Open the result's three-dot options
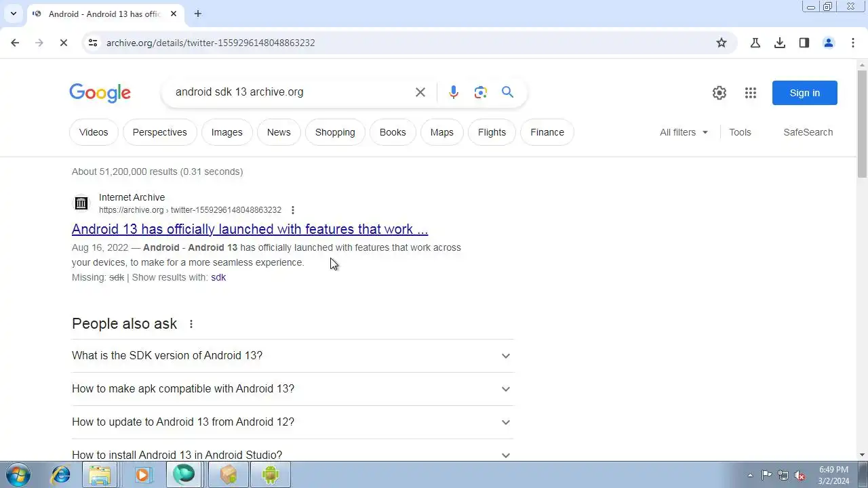868x488 pixels. 293,210
